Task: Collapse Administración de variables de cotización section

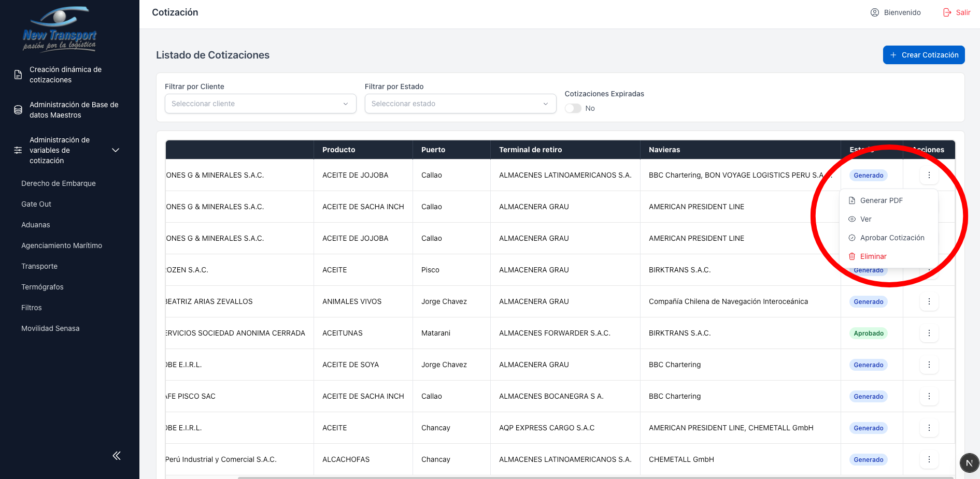Action: pyautogui.click(x=116, y=150)
